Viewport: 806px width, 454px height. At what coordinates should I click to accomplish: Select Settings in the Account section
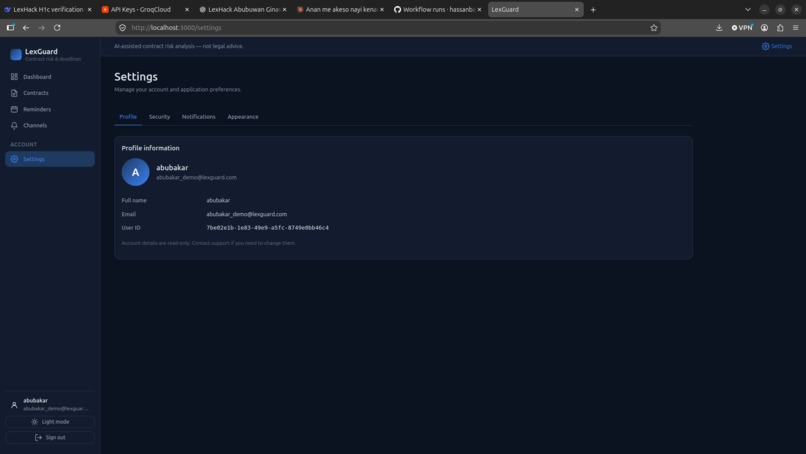coord(50,159)
